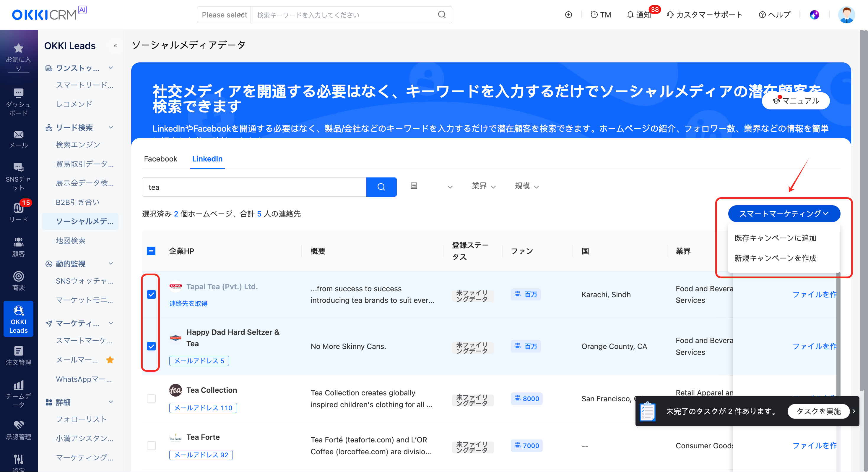868x472 pixels.
Task: Click the OKKI CRM logo
Action: click(x=49, y=14)
